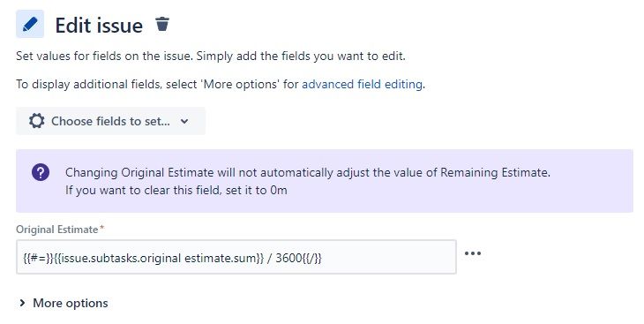644x324 pixels.
Task: Click the purple question mark help icon
Action: (x=41, y=172)
